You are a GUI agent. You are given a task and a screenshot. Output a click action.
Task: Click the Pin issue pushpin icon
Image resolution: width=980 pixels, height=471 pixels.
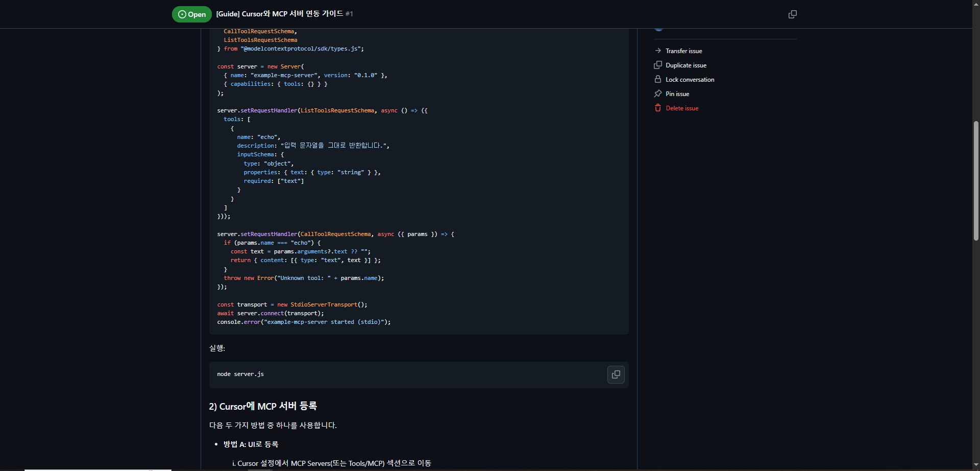pos(658,93)
